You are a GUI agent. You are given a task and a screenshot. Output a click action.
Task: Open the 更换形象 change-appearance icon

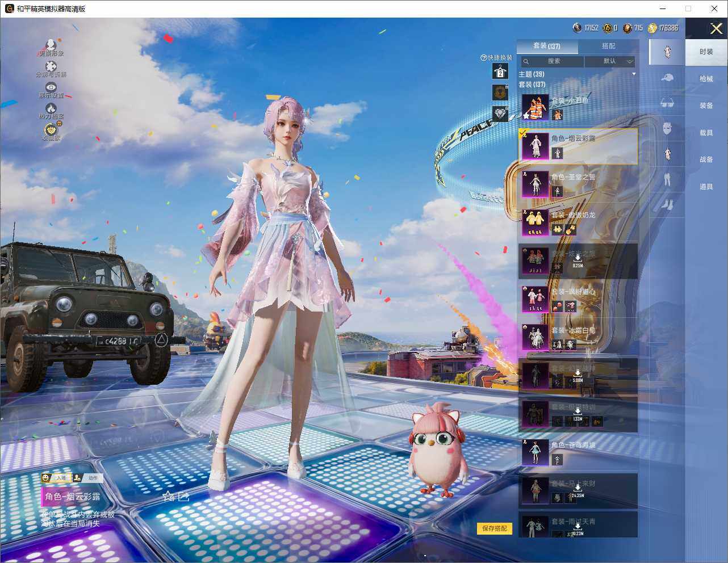(x=51, y=44)
